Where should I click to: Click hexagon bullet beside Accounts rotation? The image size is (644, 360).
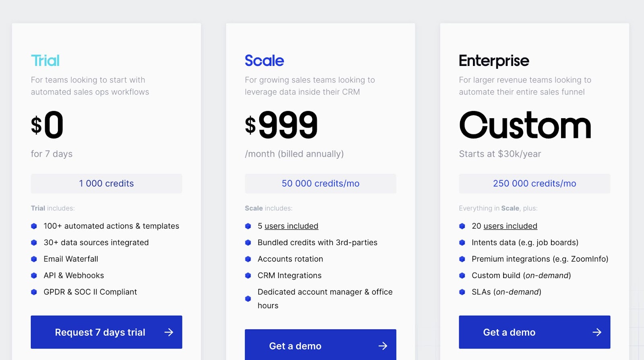coord(248,259)
